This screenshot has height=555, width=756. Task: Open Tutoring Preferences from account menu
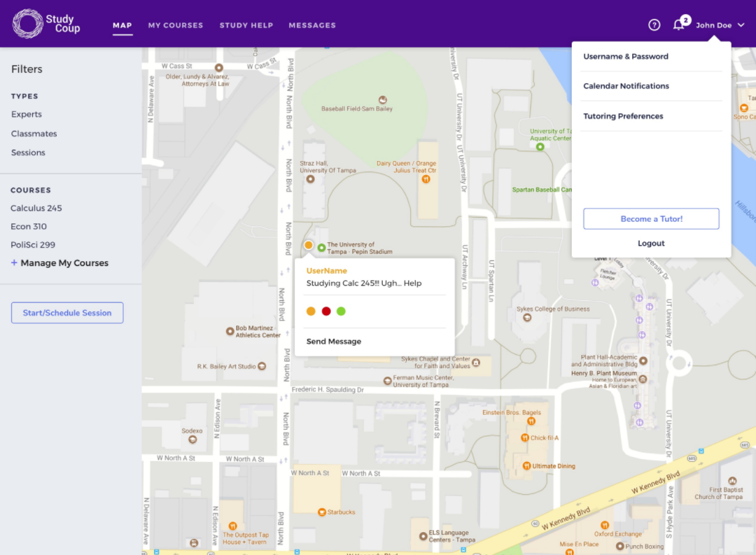point(623,116)
